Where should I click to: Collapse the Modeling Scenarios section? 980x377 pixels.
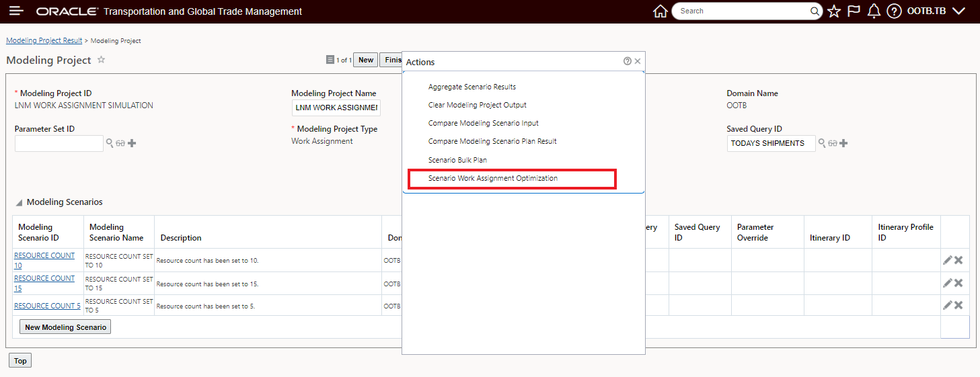coord(19,202)
